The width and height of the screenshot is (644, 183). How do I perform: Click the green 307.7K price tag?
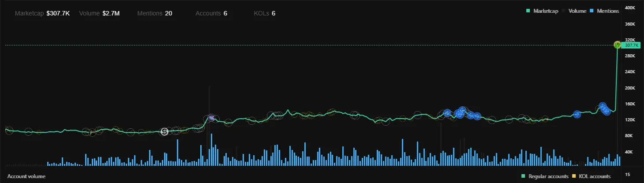pos(632,45)
